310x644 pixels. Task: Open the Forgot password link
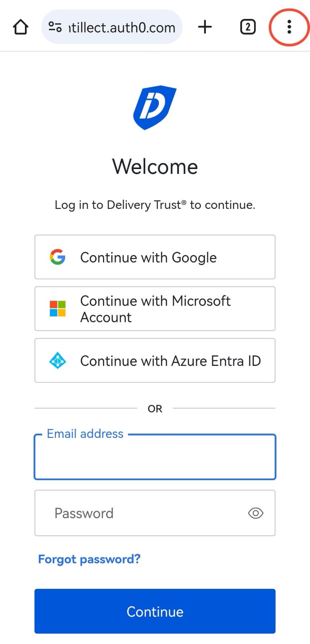pos(89,559)
